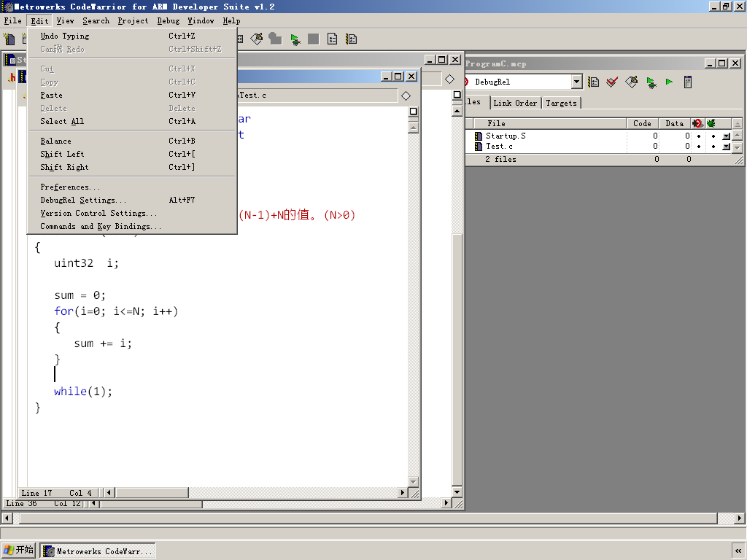
Task: Click main window horizontal scrollbar left arrow
Action: pos(7,518)
